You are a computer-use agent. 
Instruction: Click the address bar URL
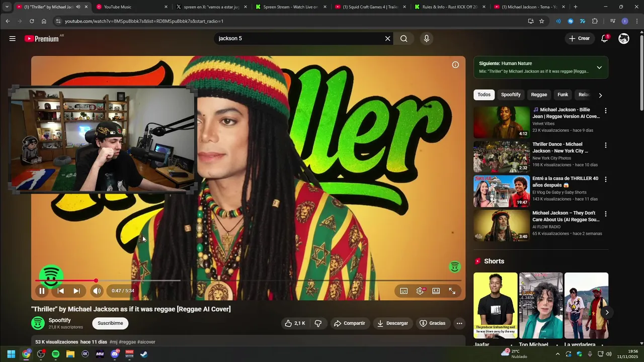click(x=143, y=21)
